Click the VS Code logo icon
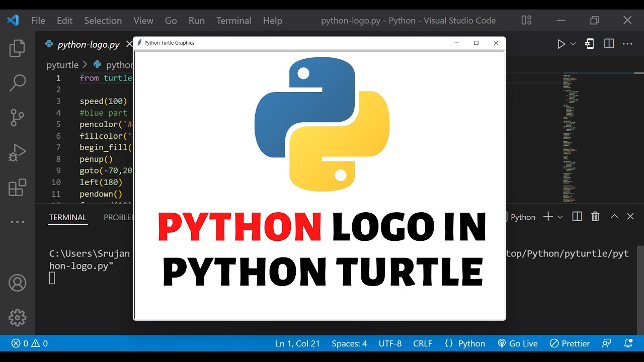Image resolution: width=644 pixels, height=362 pixels. point(13,21)
